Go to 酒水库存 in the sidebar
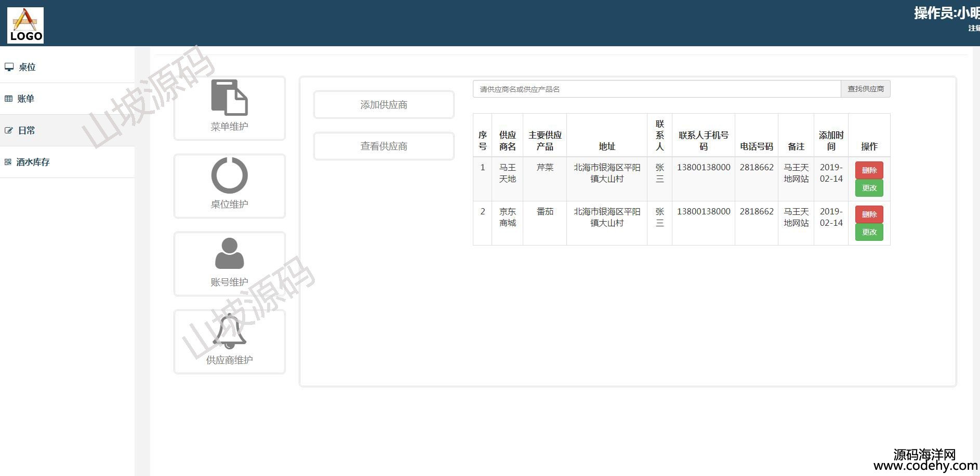The width and height of the screenshot is (980, 476). [x=33, y=162]
